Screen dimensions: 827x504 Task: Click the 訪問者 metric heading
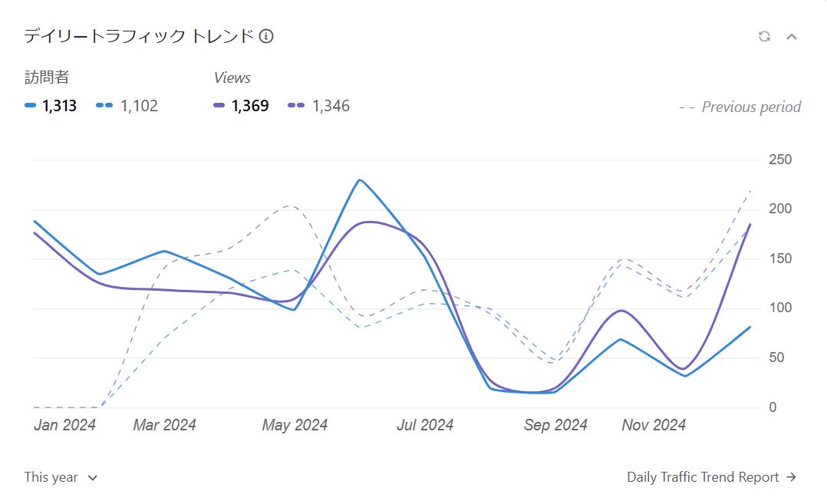47,77
